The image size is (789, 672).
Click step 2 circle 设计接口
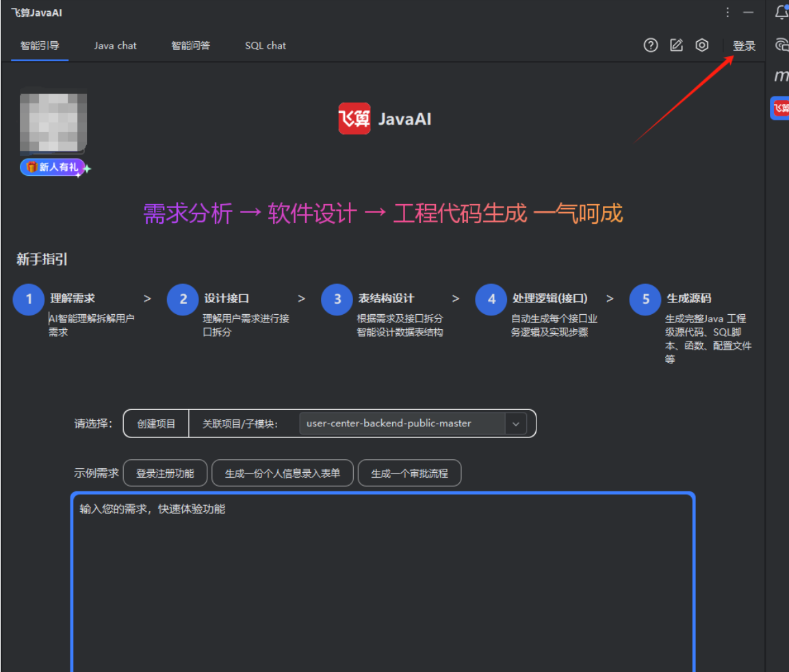183,299
